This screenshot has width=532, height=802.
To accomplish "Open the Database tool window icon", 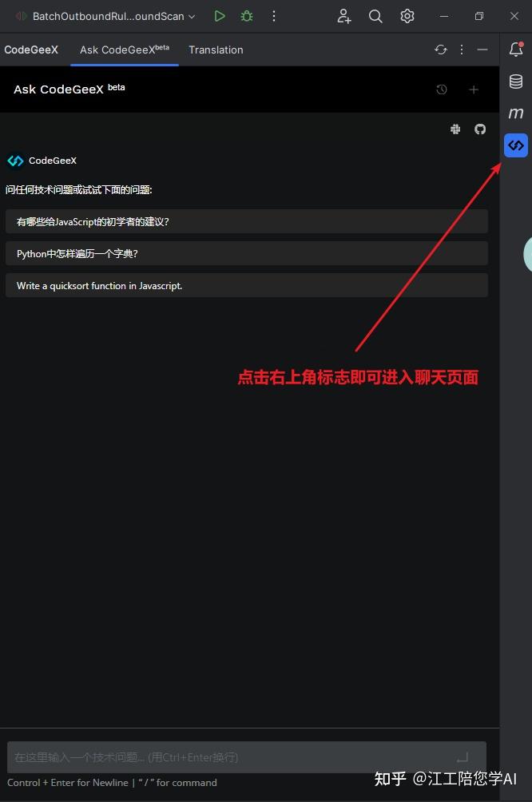I will pos(516,81).
